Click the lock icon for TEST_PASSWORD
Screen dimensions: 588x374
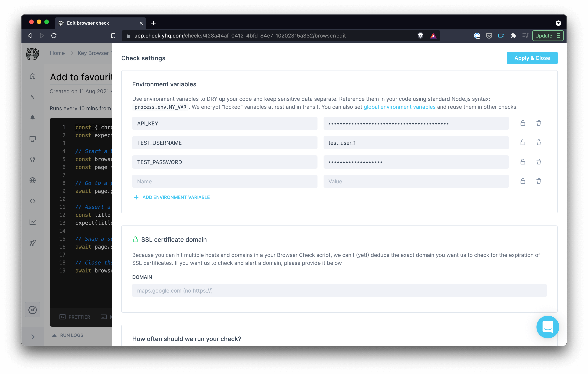(522, 162)
